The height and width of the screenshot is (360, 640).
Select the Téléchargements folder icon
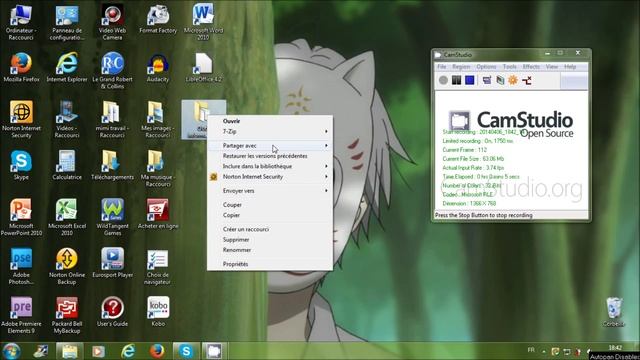pos(112,165)
